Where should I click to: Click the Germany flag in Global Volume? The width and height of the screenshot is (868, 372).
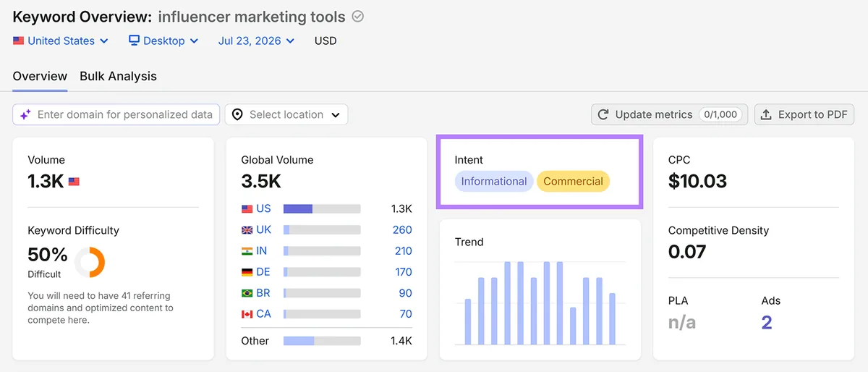point(247,272)
